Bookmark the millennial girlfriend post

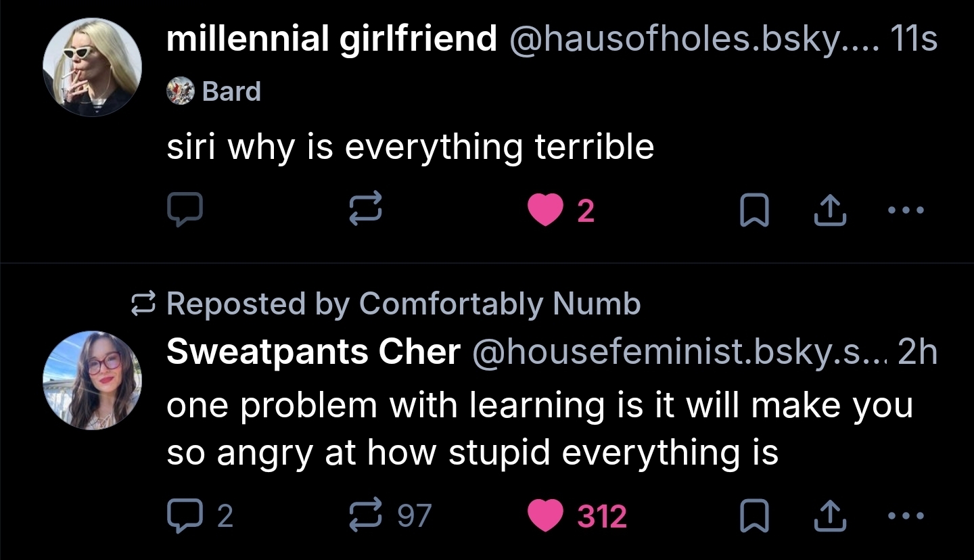coord(752,211)
